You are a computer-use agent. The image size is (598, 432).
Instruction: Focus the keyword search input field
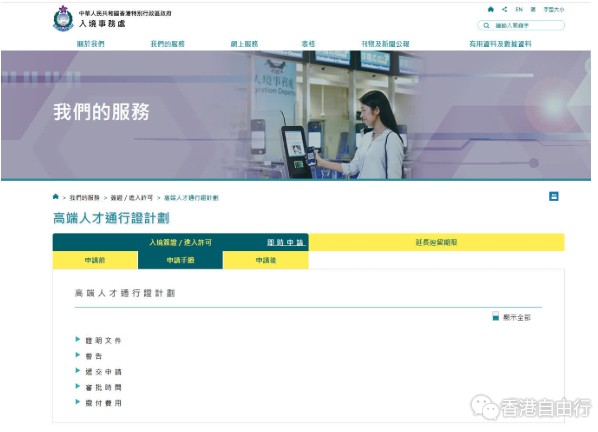coord(521,26)
